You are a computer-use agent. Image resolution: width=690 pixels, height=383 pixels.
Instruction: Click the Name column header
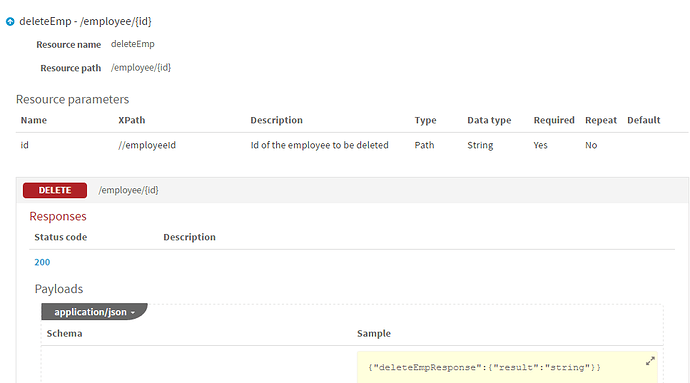[x=33, y=120]
